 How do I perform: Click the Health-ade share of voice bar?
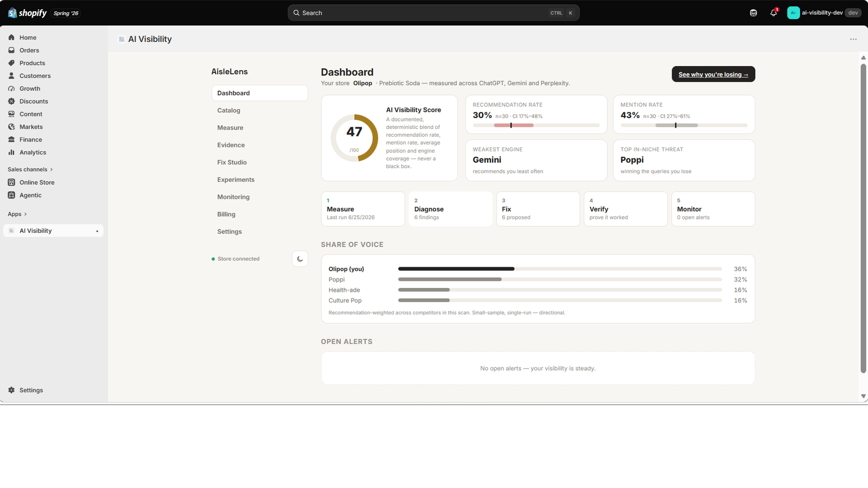click(x=560, y=290)
